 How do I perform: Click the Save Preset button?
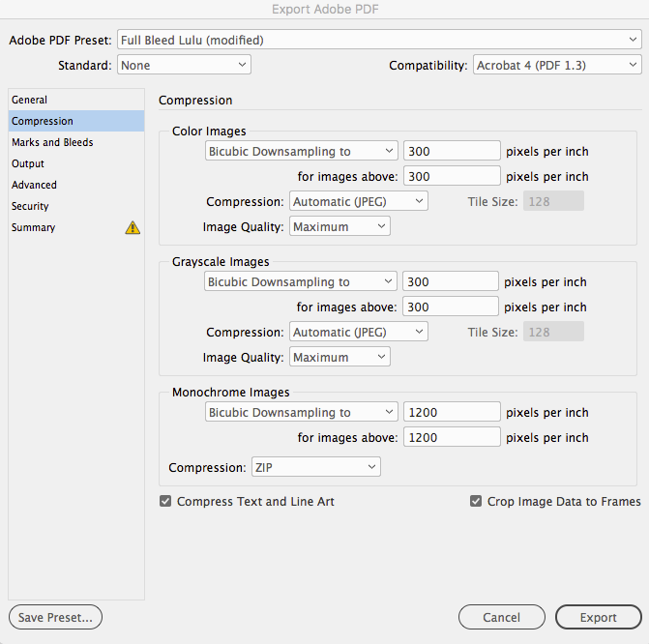point(55,617)
